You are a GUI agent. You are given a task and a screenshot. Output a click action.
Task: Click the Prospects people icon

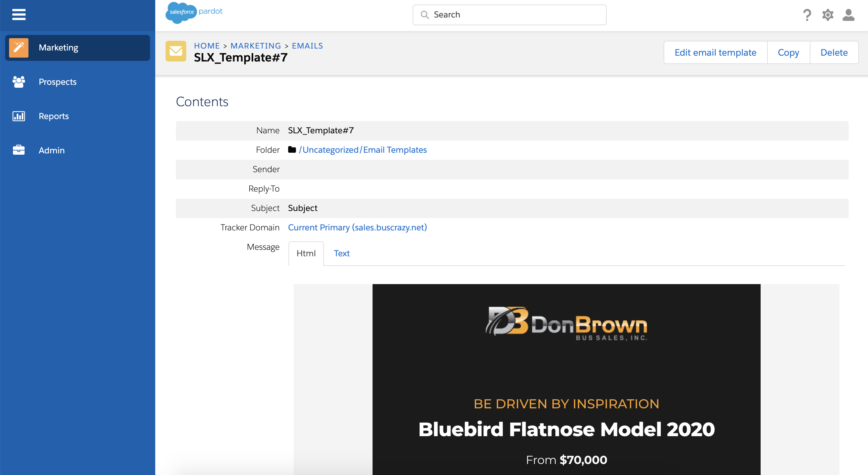pyautogui.click(x=18, y=82)
